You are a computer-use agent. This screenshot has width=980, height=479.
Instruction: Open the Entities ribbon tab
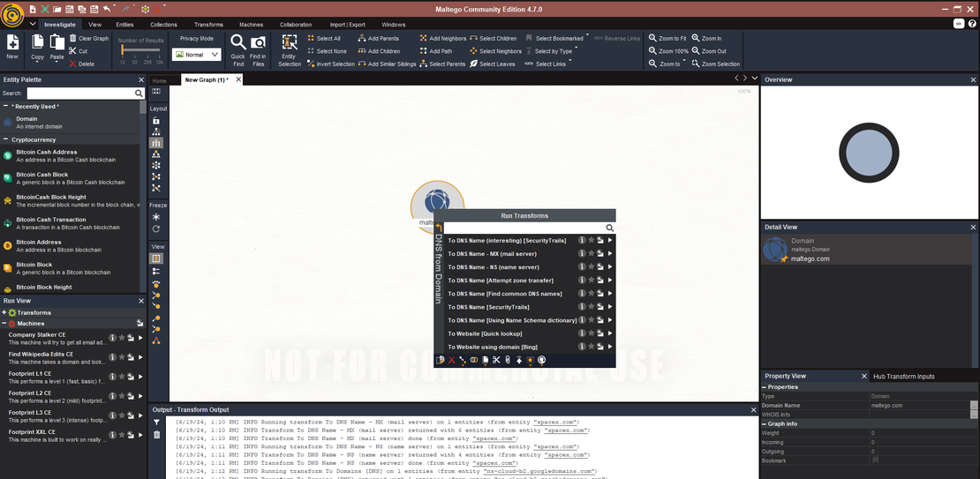click(124, 25)
